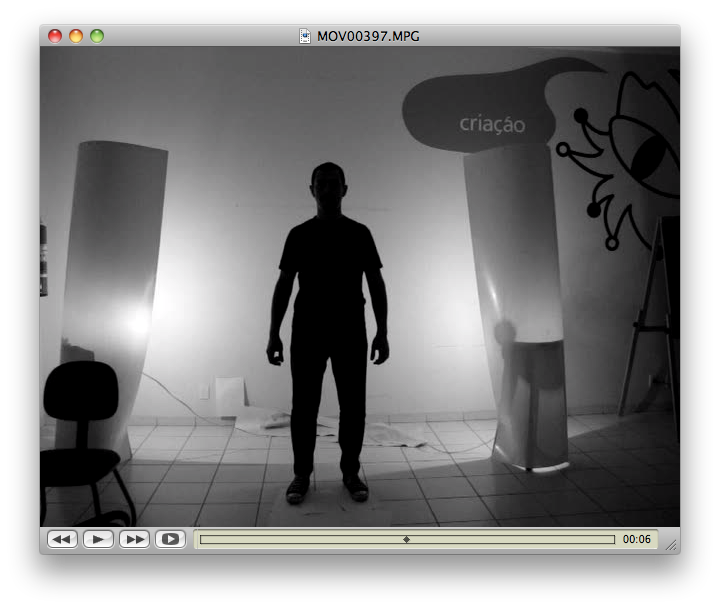Click the timeline progress track
This screenshot has width=720, height=609.
(407, 539)
